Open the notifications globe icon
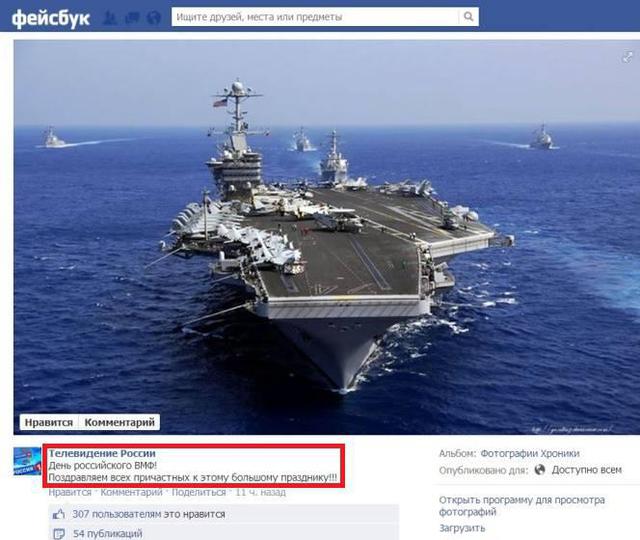The image size is (640, 540). tap(154, 18)
